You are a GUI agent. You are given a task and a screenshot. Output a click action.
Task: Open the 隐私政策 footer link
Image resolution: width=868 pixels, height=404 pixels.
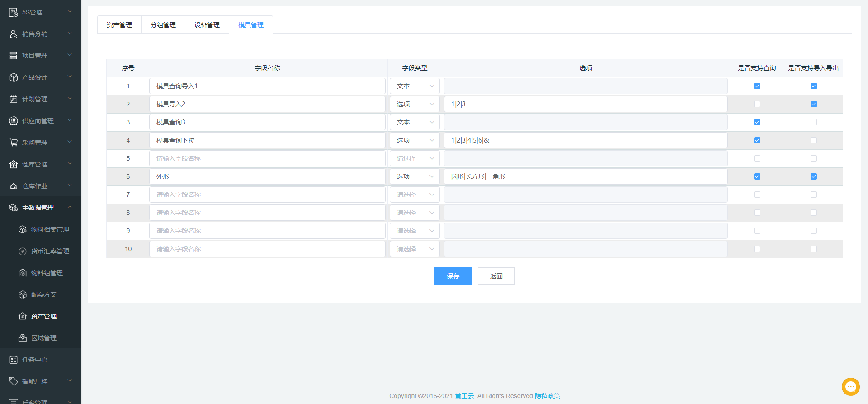547,396
